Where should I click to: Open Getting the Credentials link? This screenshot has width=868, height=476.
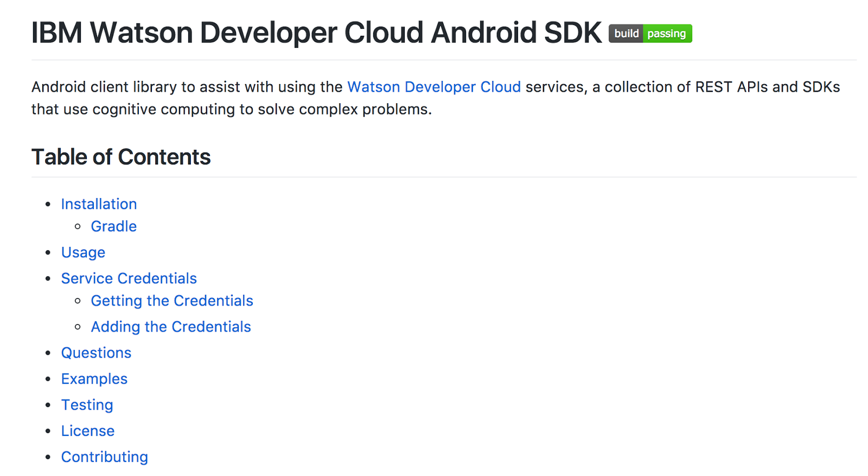coord(172,301)
